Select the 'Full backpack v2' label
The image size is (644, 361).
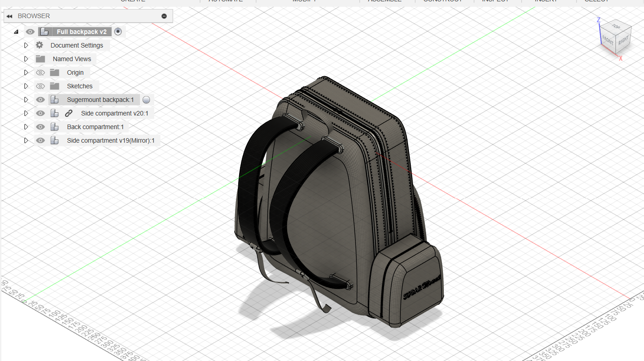tap(82, 32)
